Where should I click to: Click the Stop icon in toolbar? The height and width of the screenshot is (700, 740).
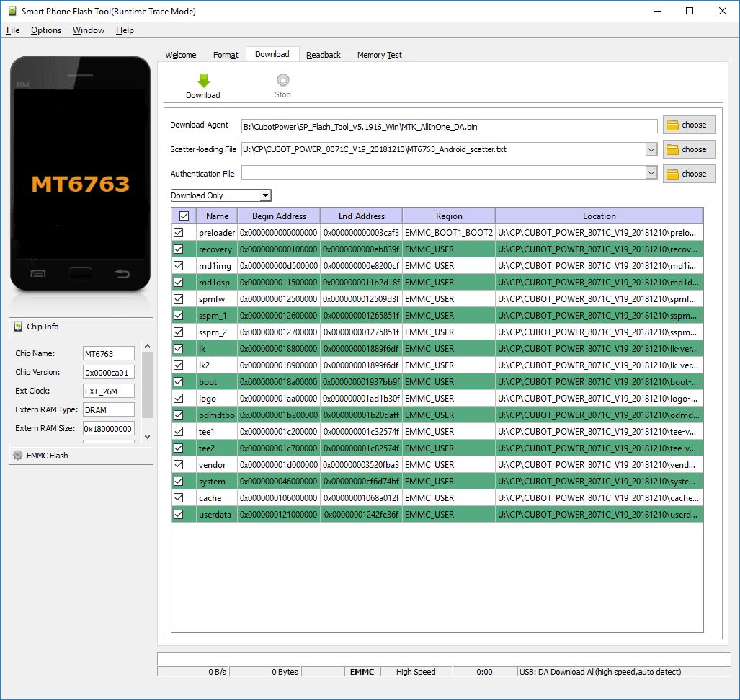[x=282, y=80]
